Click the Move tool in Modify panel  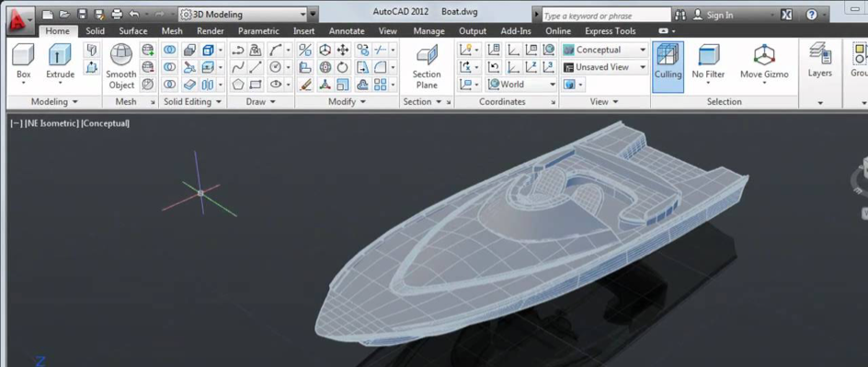(x=343, y=51)
